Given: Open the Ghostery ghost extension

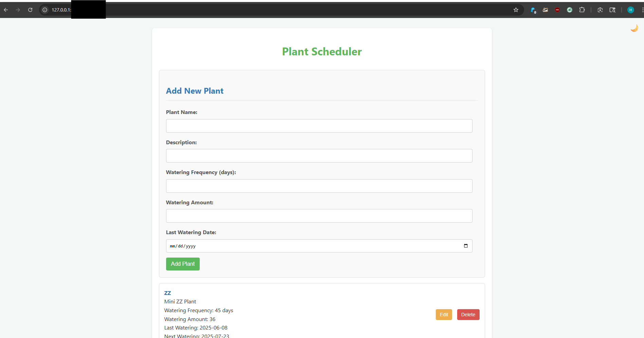Looking at the screenshot, I should pos(533,10).
